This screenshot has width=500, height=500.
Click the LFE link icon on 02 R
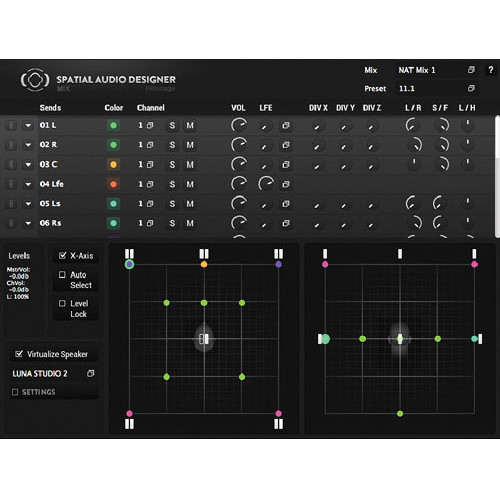[286, 145]
